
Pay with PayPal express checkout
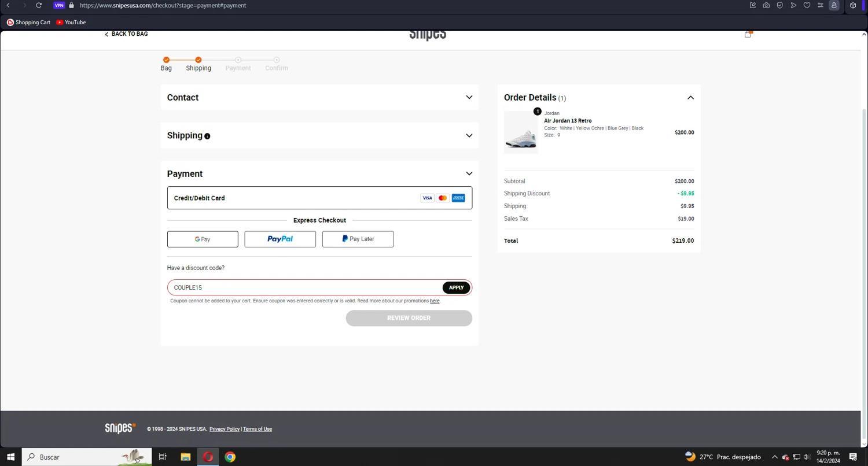coord(280,239)
